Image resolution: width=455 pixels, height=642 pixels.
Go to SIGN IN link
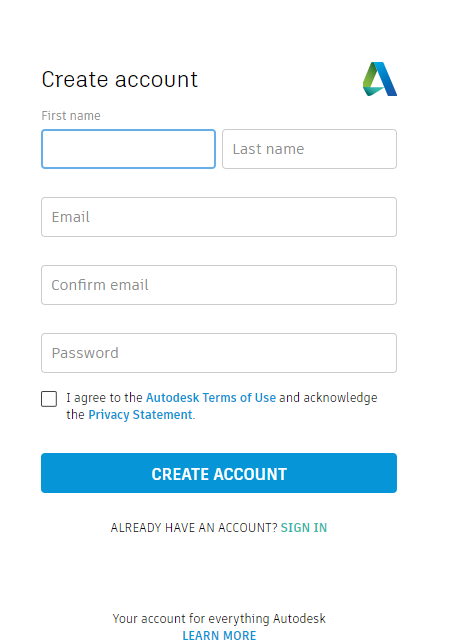(304, 527)
